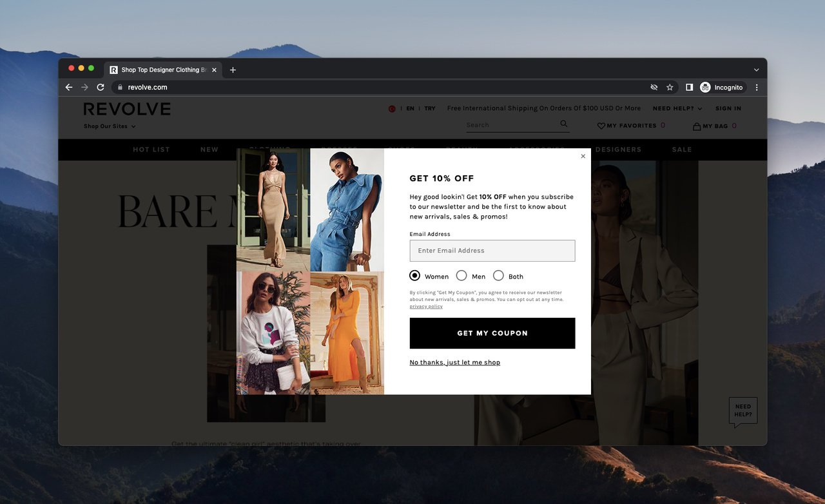
Task: Select the Women newsletter option
Action: tap(414, 275)
